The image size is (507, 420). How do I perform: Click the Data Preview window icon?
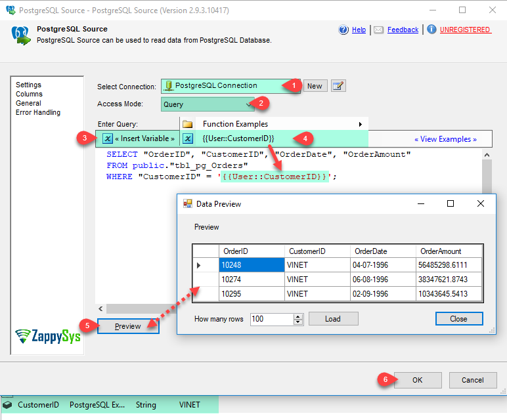188,203
